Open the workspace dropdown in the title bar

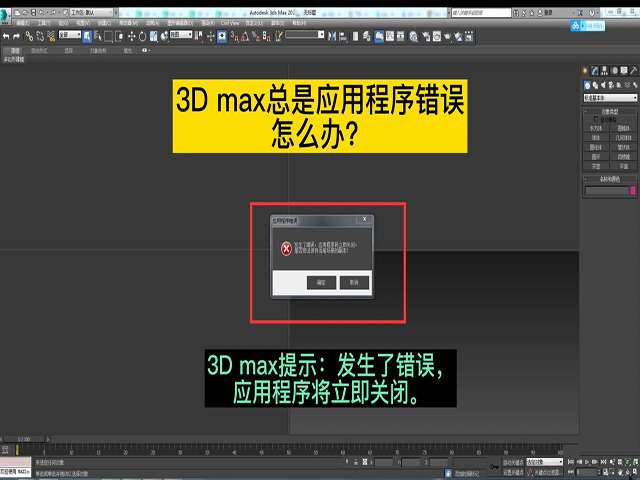point(92,13)
